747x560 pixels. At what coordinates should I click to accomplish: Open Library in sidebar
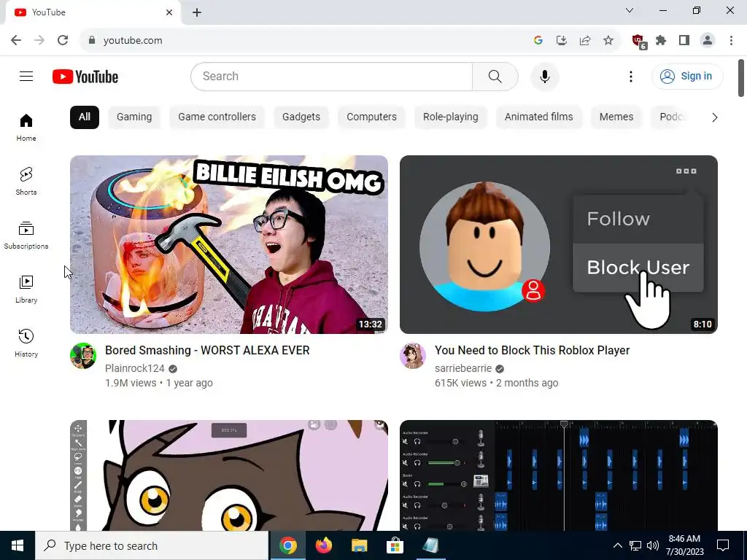26,289
